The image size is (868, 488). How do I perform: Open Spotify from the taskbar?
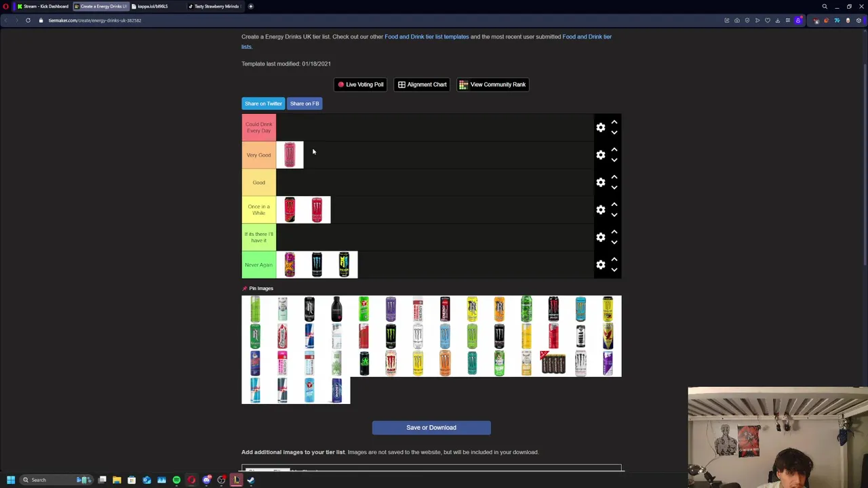tap(176, 480)
